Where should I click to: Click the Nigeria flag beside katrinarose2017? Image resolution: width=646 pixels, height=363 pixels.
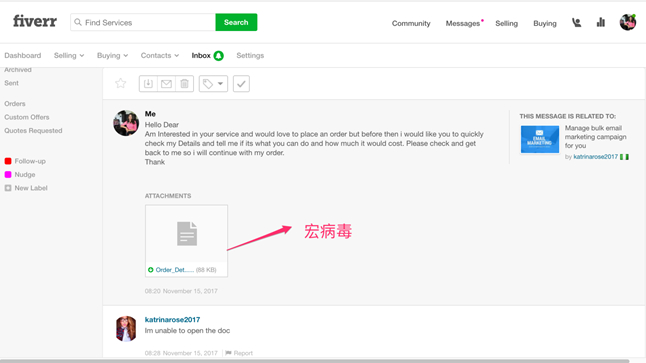coord(624,157)
